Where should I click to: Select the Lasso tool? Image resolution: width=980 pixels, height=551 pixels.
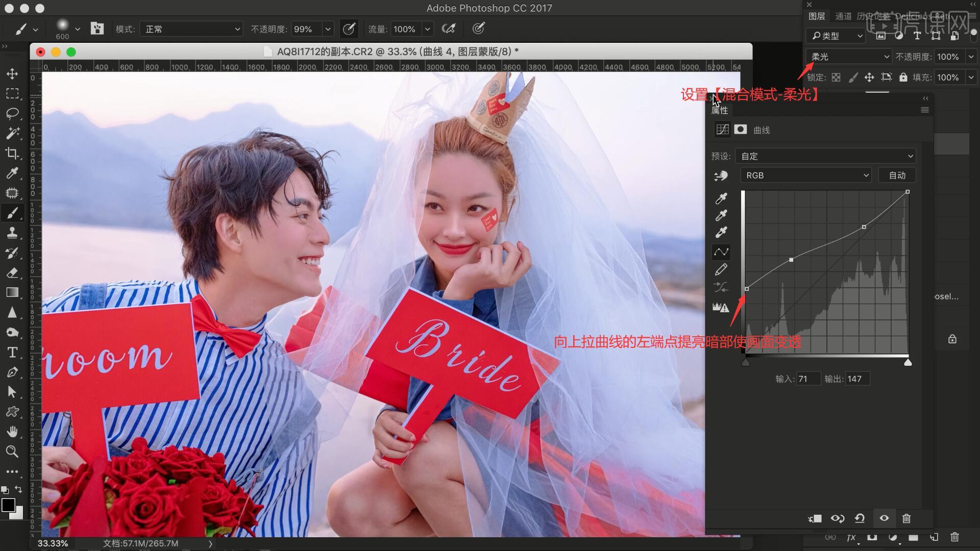[12, 113]
